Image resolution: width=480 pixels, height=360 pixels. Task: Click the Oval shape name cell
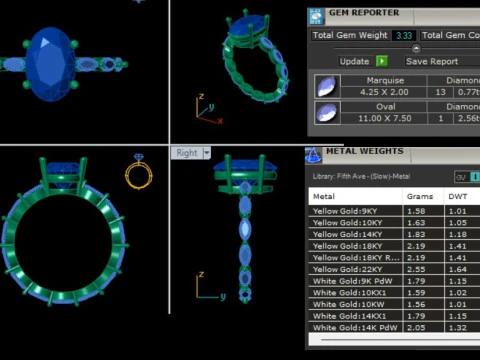pos(384,107)
